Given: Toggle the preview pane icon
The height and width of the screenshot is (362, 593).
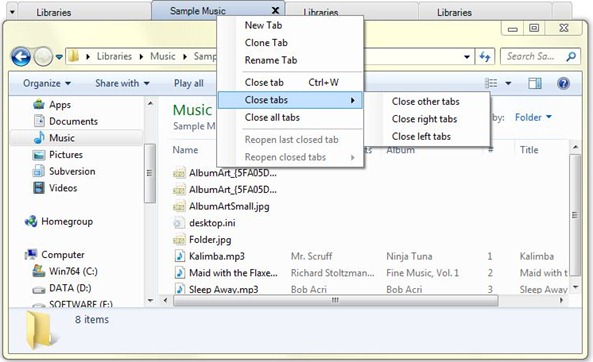Looking at the screenshot, I should pos(535,83).
